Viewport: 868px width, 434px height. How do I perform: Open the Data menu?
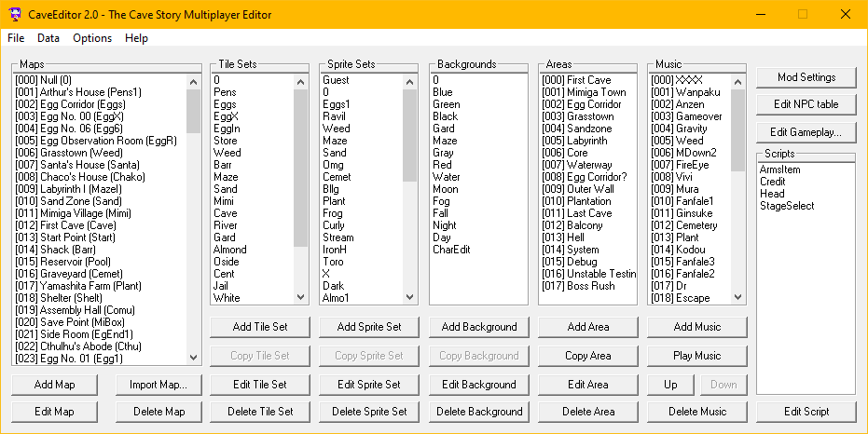coord(48,37)
